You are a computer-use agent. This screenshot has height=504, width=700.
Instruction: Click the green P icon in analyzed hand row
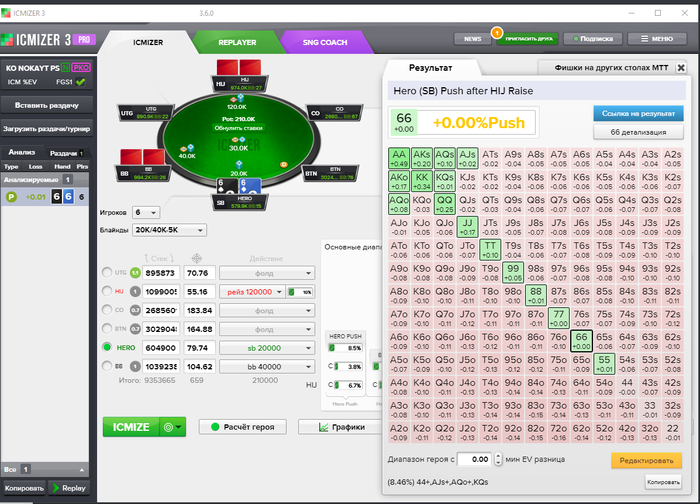point(11,197)
